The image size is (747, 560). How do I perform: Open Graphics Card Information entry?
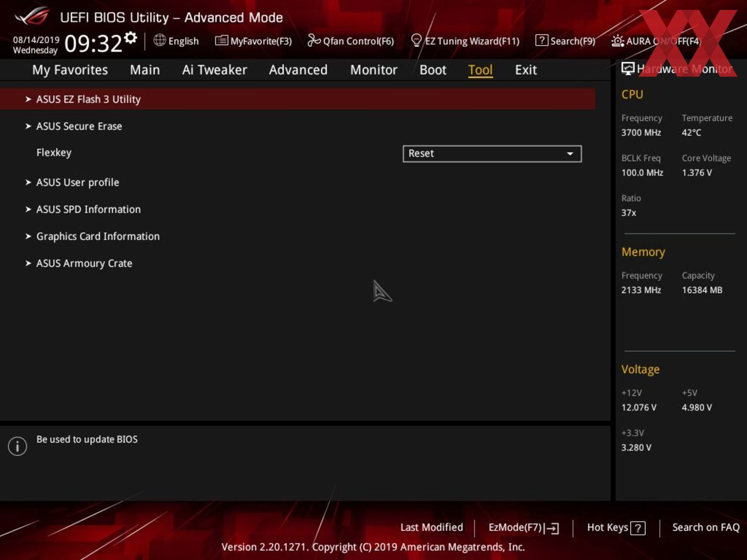point(98,236)
